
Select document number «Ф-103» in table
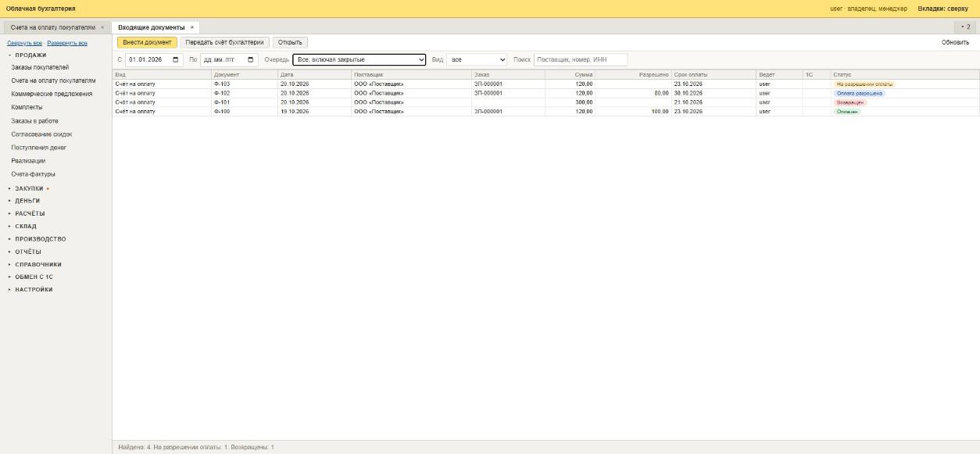pyautogui.click(x=222, y=84)
